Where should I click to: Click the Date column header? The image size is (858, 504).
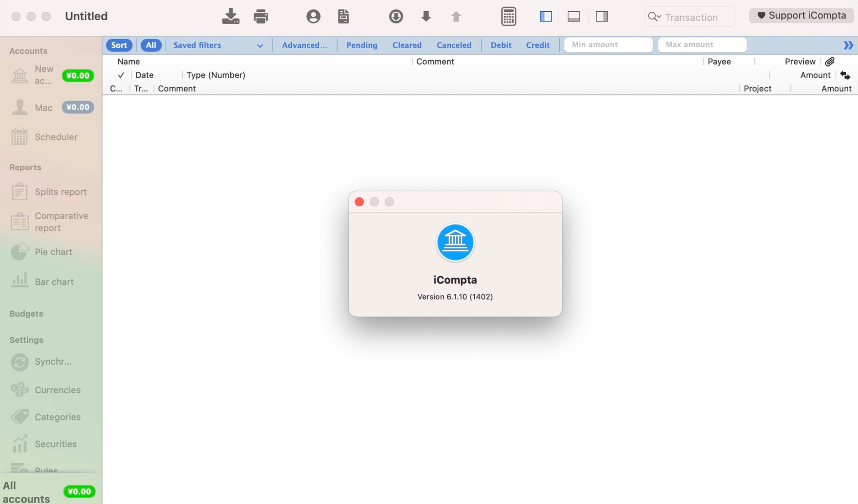click(x=144, y=75)
